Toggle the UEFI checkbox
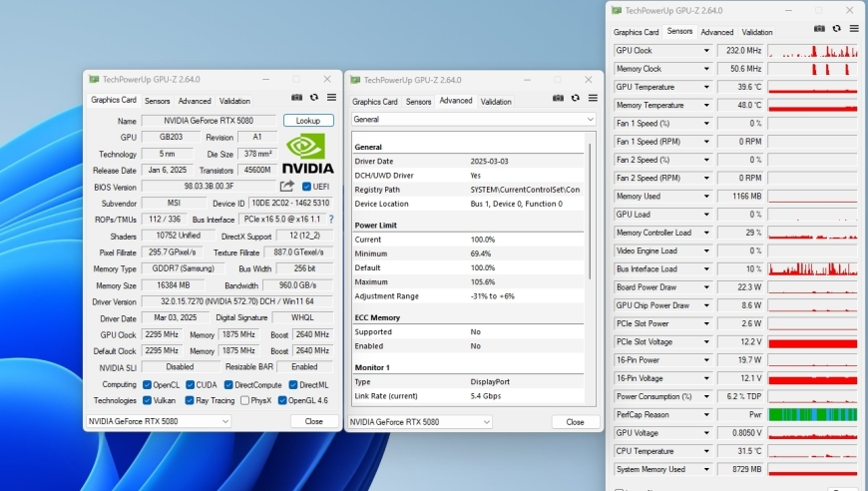 [x=306, y=187]
